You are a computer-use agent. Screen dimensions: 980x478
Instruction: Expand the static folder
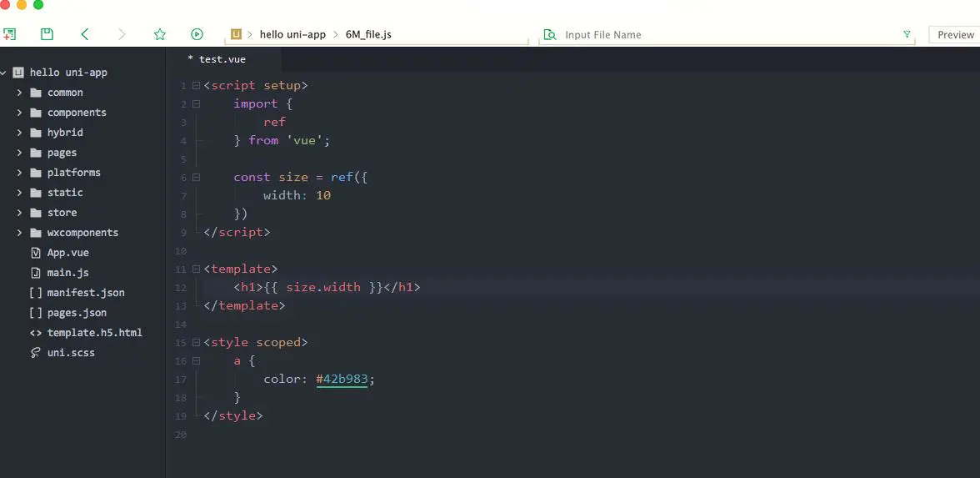19,193
